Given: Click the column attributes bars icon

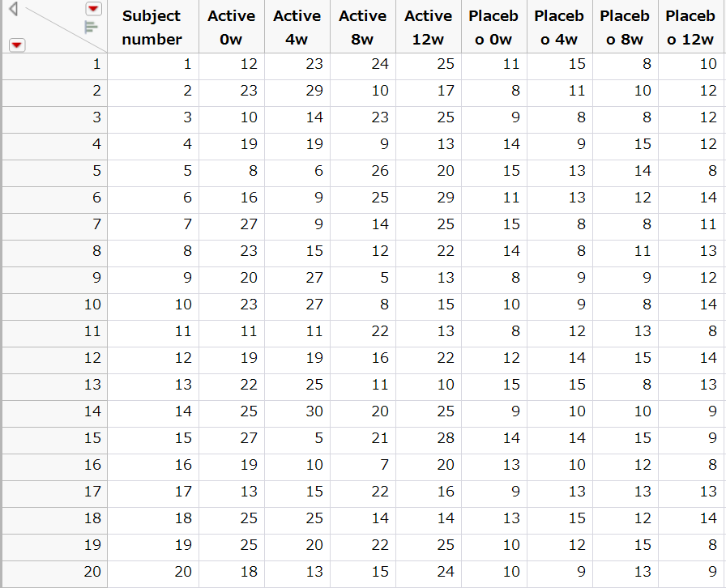Looking at the screenshot, I should [92, 26].
